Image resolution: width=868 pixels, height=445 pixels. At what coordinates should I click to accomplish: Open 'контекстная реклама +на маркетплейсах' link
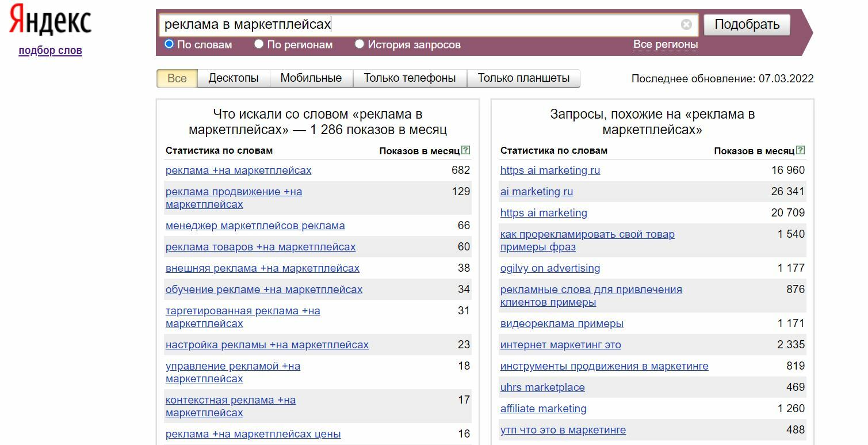231,406
